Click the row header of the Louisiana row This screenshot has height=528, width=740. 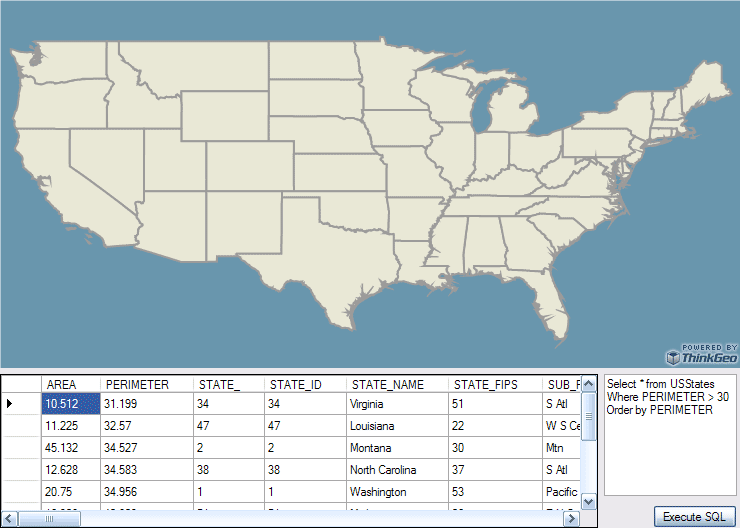21,426
